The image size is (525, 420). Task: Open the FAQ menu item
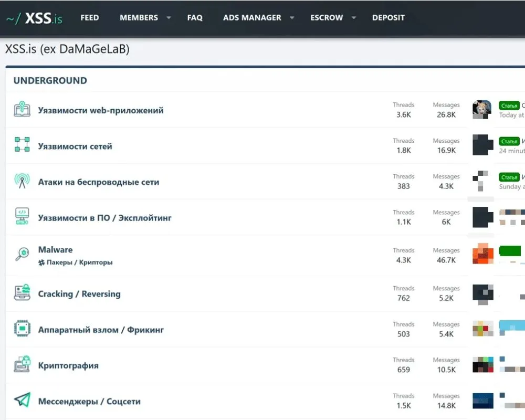pos(195,18)
